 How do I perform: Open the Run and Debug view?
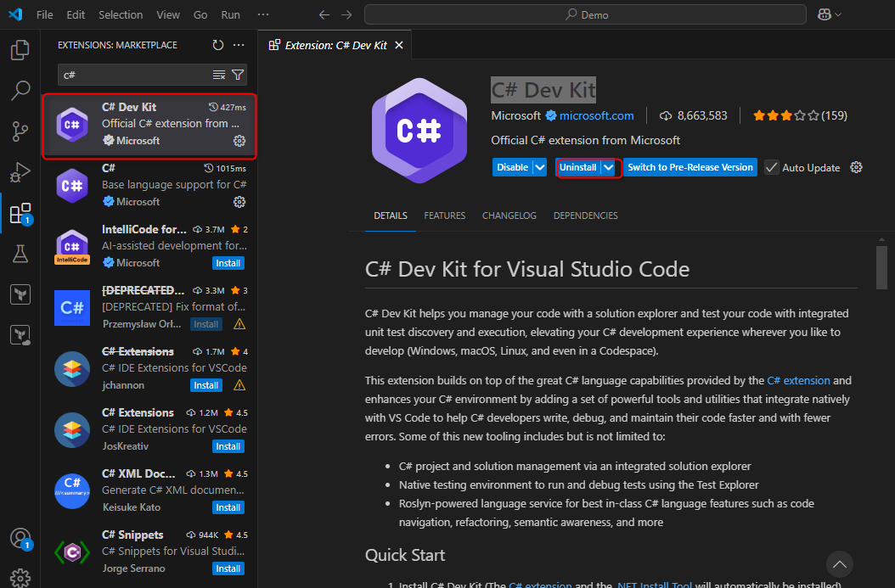point(20,172)
